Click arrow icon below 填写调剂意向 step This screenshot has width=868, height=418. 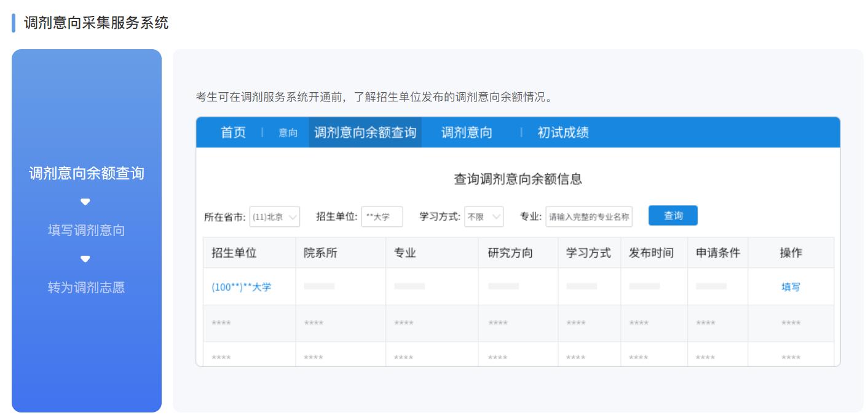tap(85, 259)
